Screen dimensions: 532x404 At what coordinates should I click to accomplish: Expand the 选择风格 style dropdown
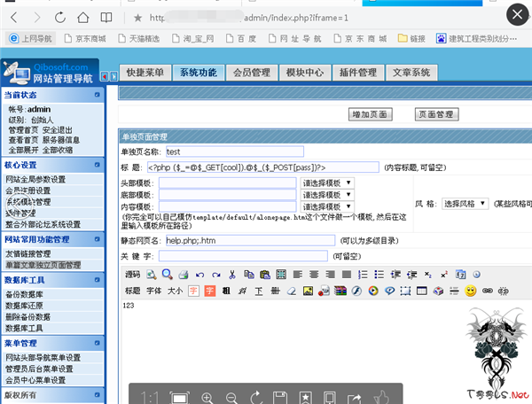465,203
